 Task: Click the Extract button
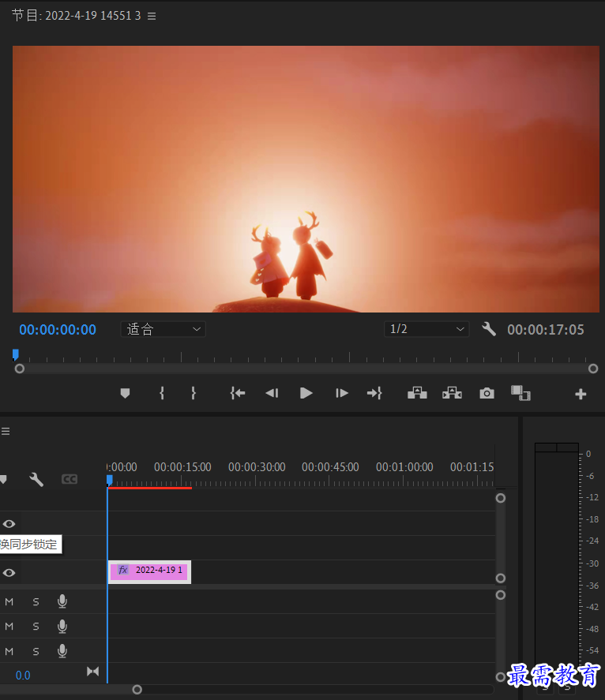tap(453, 393)
